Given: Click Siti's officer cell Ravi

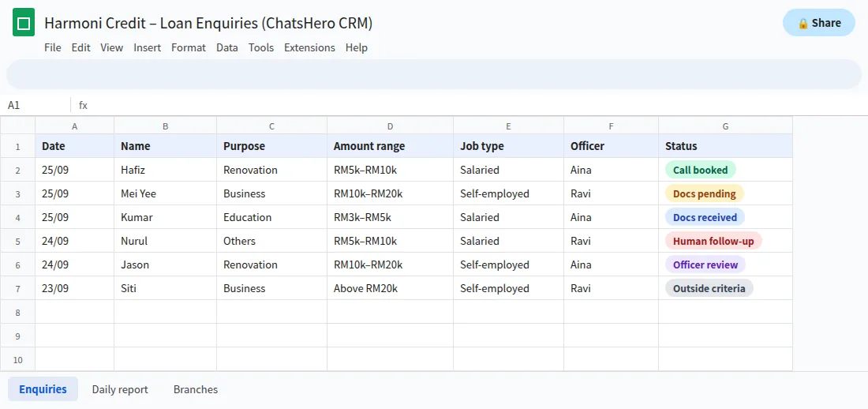Looking at the screenshot, I should [x=611, y=288].
